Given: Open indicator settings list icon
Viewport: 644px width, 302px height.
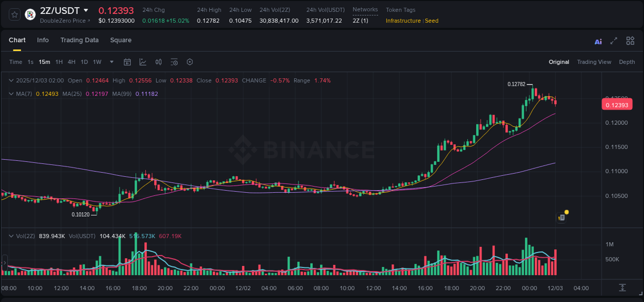Looking at the screenshot, I should click(x=174, y=62).
